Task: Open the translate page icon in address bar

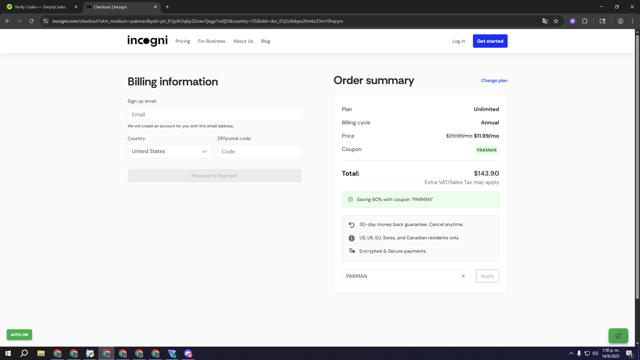Action: coord(545,21)
